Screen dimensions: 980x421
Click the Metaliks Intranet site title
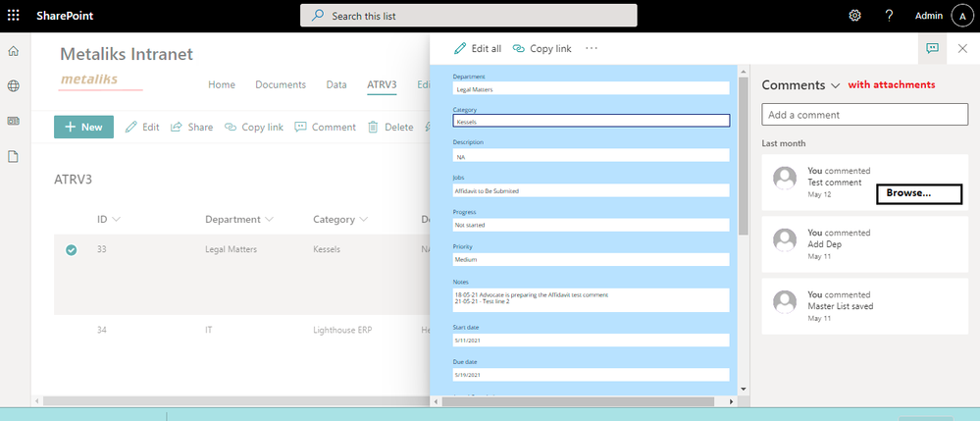127,54
